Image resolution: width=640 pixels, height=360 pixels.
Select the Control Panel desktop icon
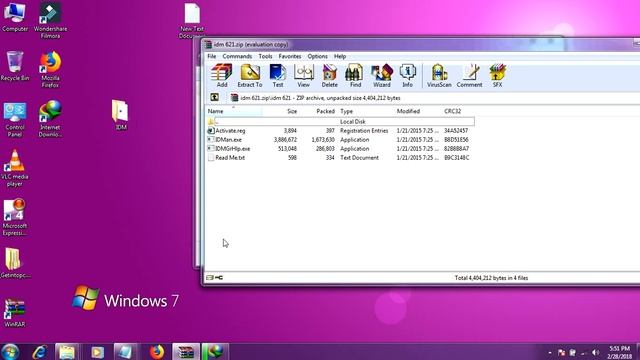[15, 119]
